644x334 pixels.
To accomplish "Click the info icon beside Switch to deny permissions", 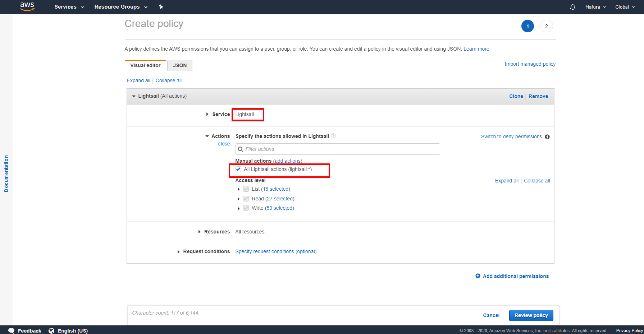I will tap(547, 137).
